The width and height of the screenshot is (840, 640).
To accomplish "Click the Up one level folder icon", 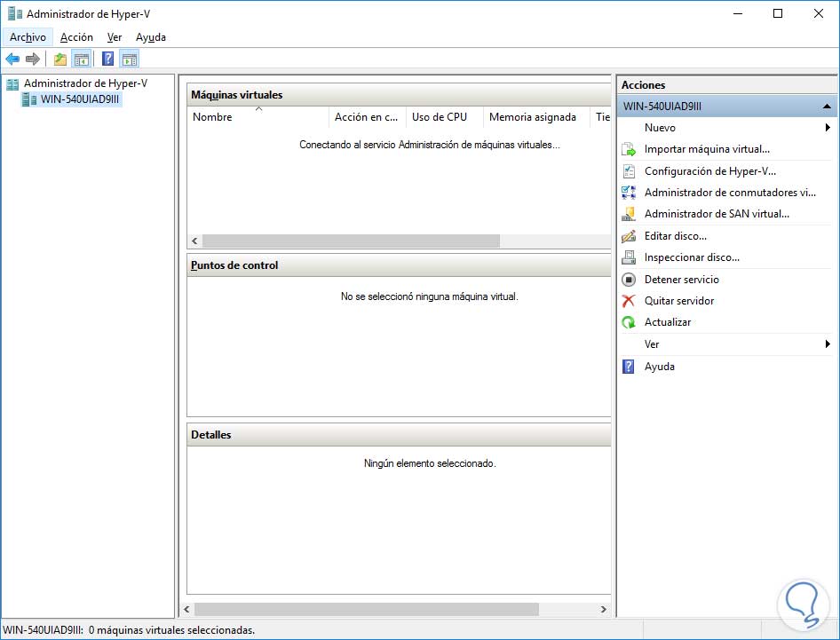I will tap(60, 59).
